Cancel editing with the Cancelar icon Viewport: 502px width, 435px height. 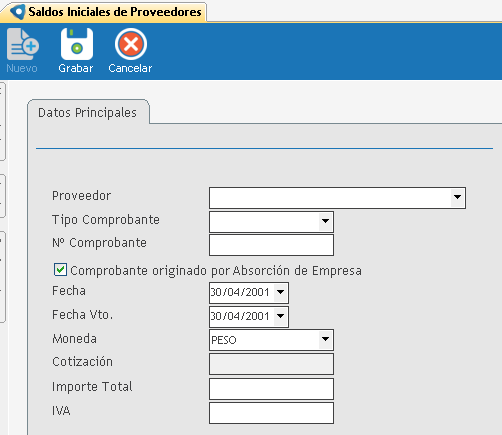[x=131, y=44]
